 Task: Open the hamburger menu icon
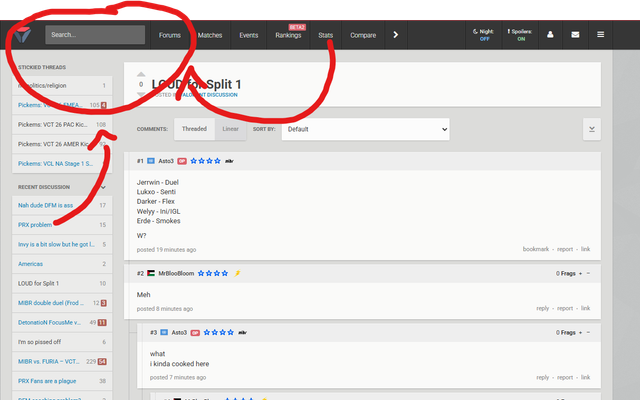click(600, 35)
